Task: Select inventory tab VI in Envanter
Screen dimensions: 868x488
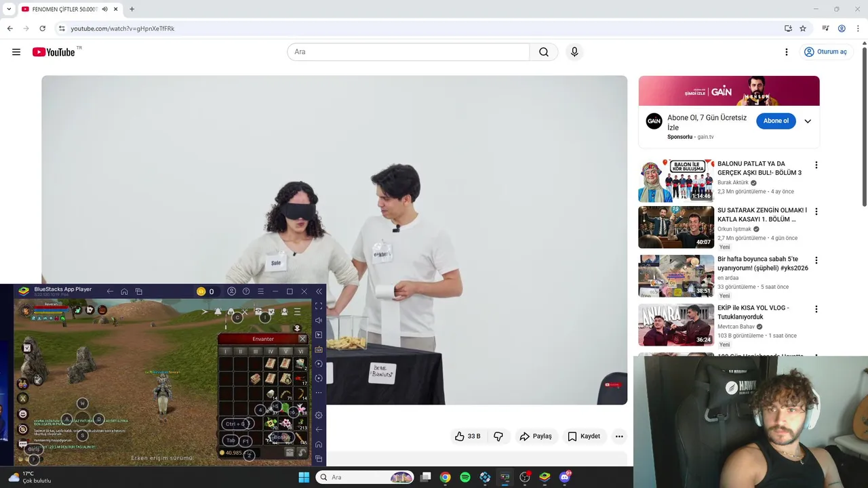Action: coord(300,351)
